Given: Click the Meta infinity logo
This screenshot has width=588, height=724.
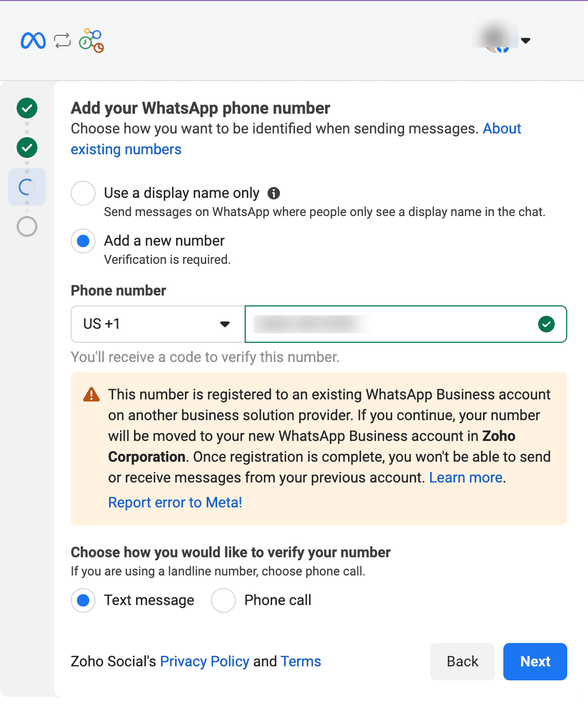Looking at the screenshot, I should 33,41.
